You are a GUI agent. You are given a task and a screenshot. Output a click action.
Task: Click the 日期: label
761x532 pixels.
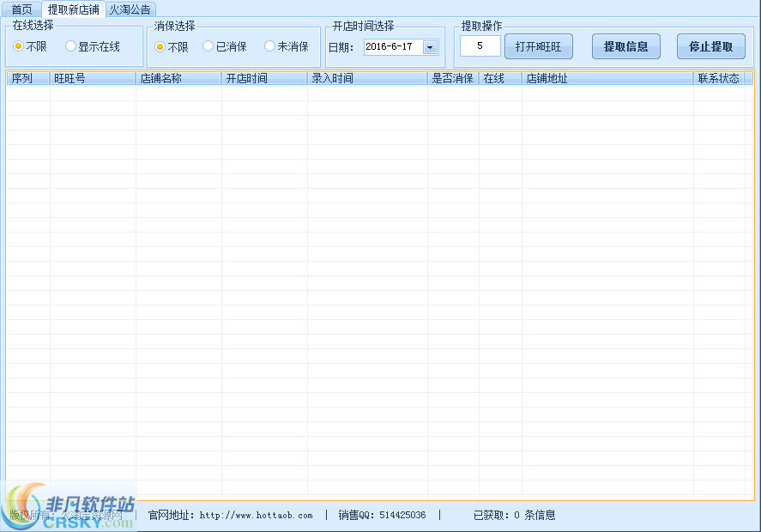[341, 47]
